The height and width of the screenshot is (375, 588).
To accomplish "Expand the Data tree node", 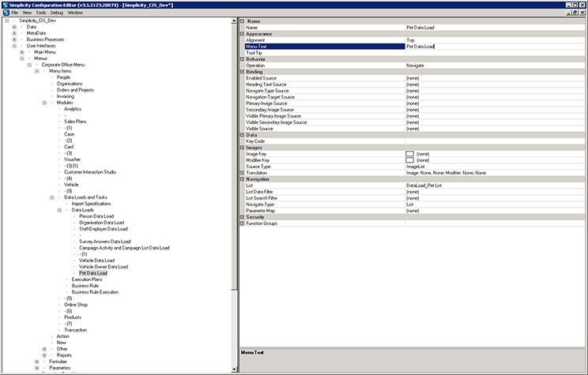I will click(14, 27).
